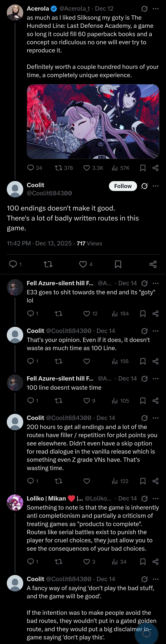
Task: Bookmark Acerola's goty tweet
Action: pyautogui.click(x=143, y=168)
